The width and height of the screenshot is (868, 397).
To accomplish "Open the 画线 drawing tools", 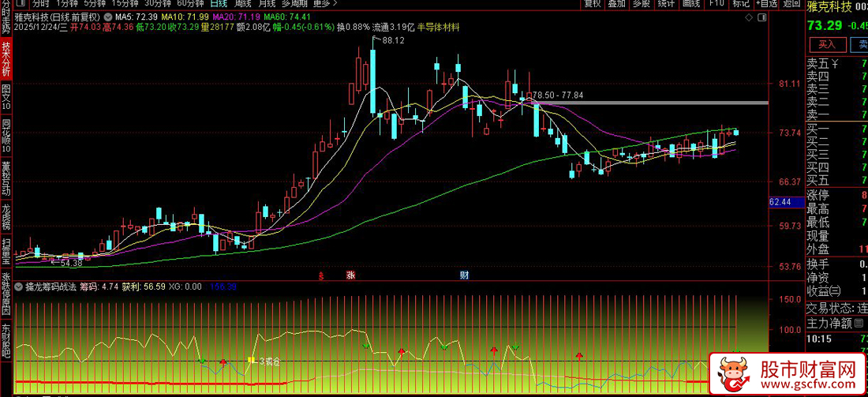I will (691, 3).
